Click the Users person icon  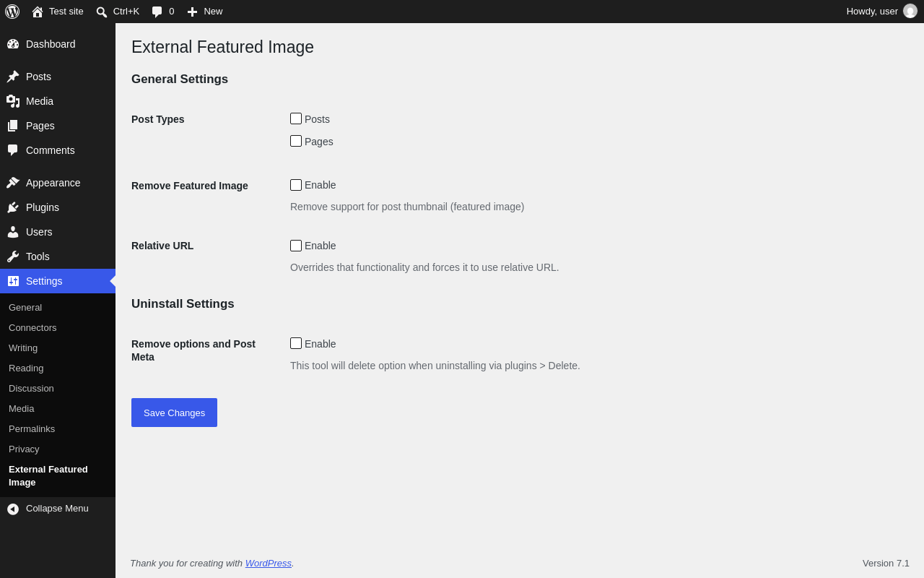tap(13, 232)
